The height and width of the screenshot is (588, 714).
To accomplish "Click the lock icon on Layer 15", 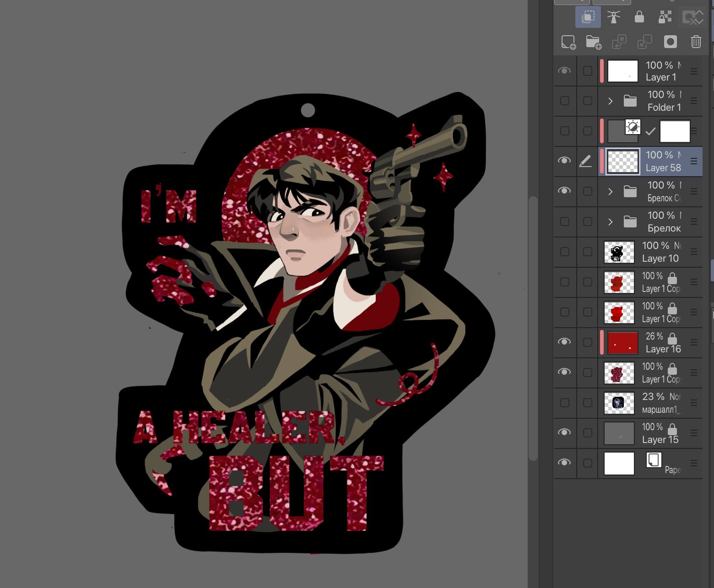I will (x=672, y=429).
